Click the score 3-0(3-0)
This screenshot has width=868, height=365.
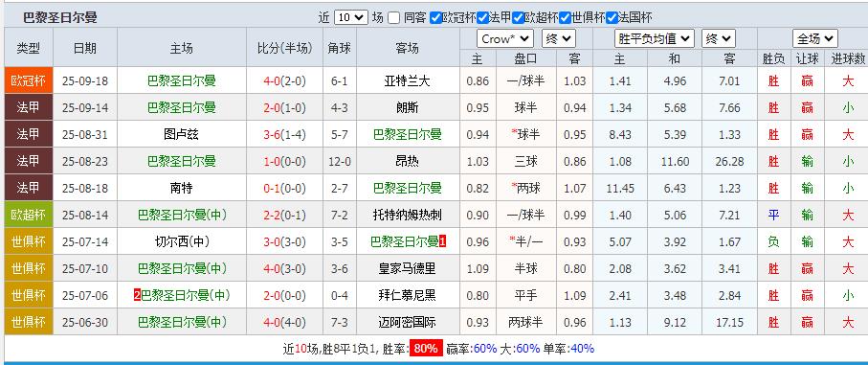point(284,241)
